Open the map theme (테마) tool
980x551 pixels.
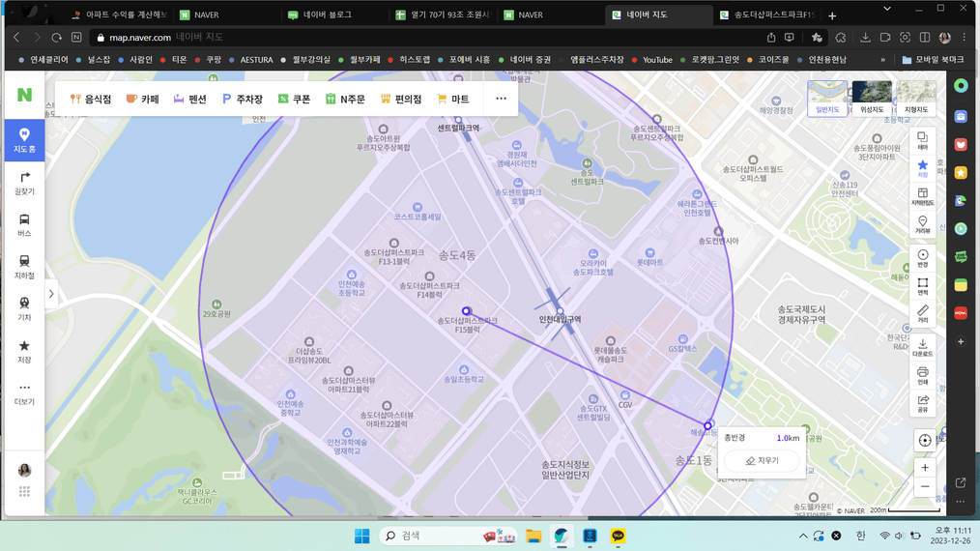923,140
